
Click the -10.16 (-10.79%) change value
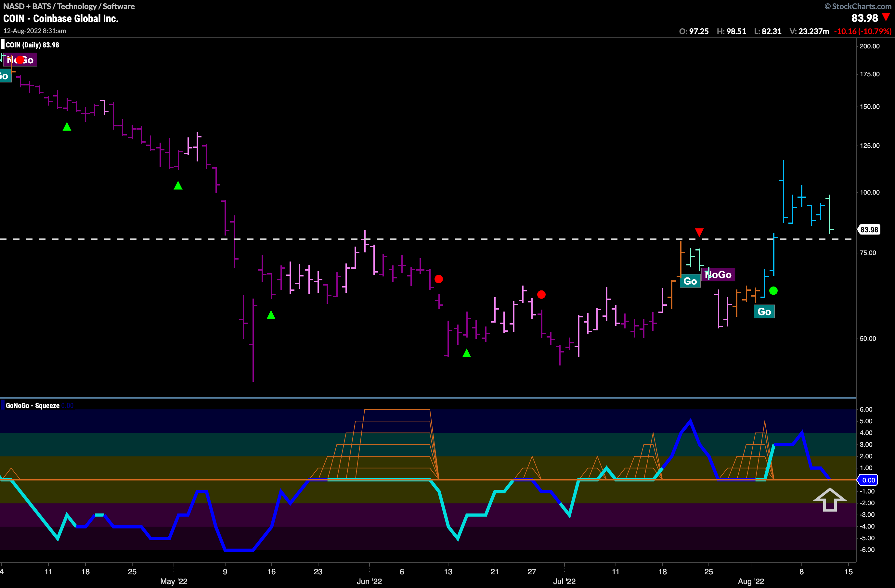863,31
